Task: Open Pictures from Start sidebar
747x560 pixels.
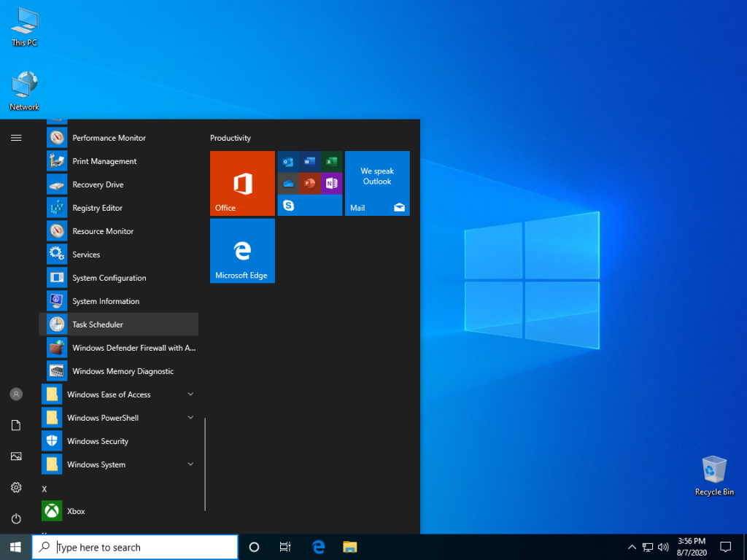Action: coord(16,456)
